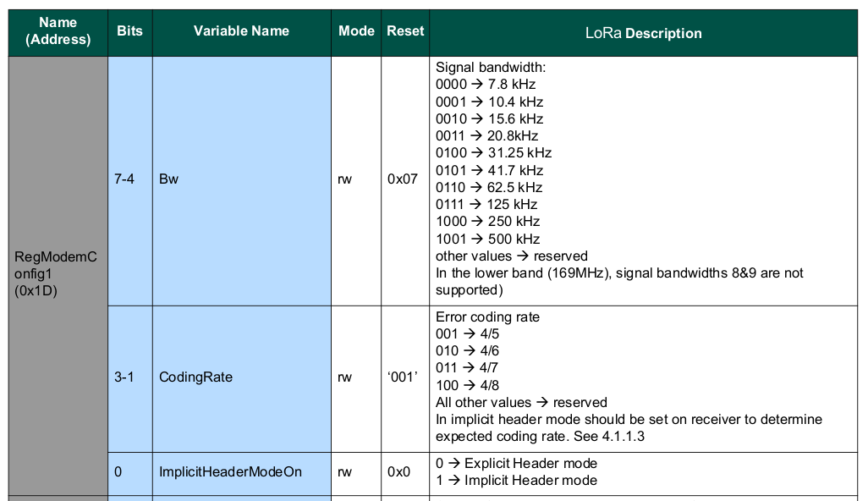Image resolution: width=868 pixels, height=501 pixels.
Task: Click the '001' quoted reset value
Action: coord(403,377)
